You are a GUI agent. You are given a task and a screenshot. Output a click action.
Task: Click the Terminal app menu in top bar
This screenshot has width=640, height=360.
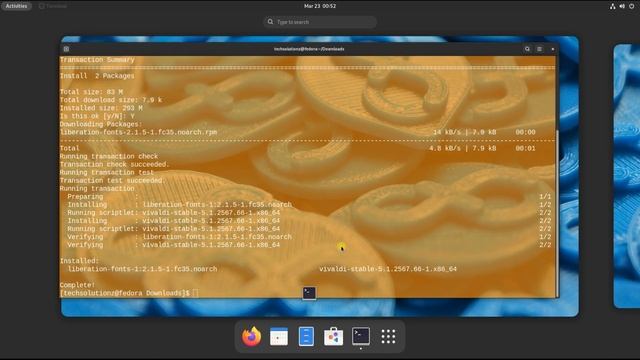pyautogui.click(x=53, y=6)
